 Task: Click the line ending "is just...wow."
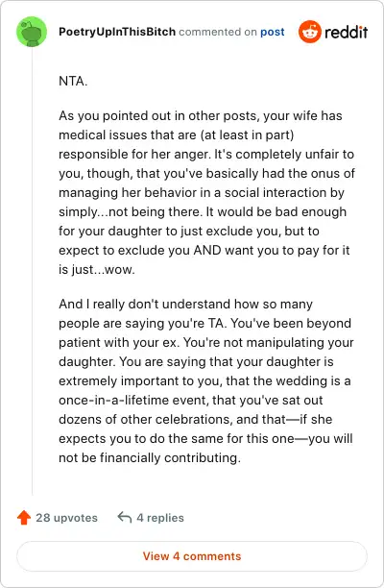click(x=97, y=269)
